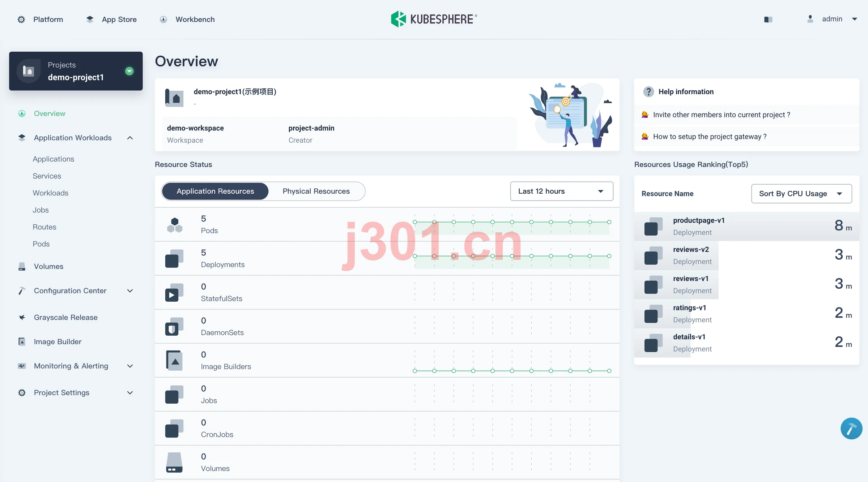Click the Jobs row in Resource Status
This screenshot has width=868, height=482.
coord(387,394)
